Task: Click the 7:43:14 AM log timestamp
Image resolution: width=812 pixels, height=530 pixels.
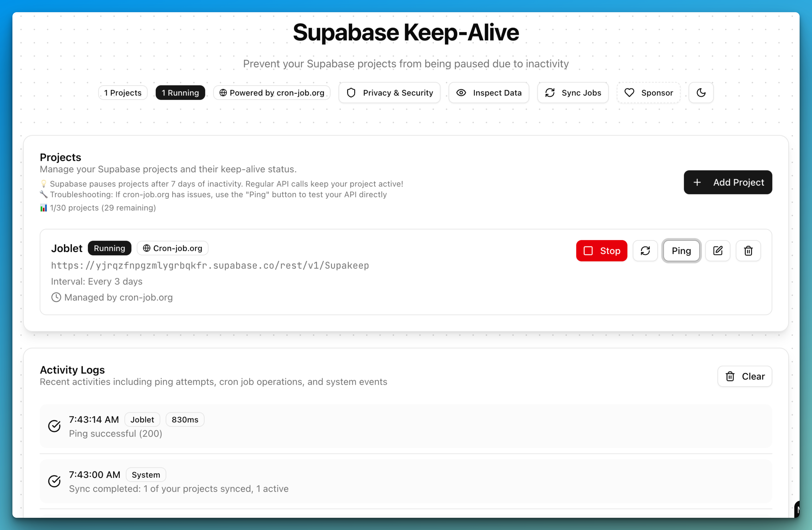Action: pos(94,420)
